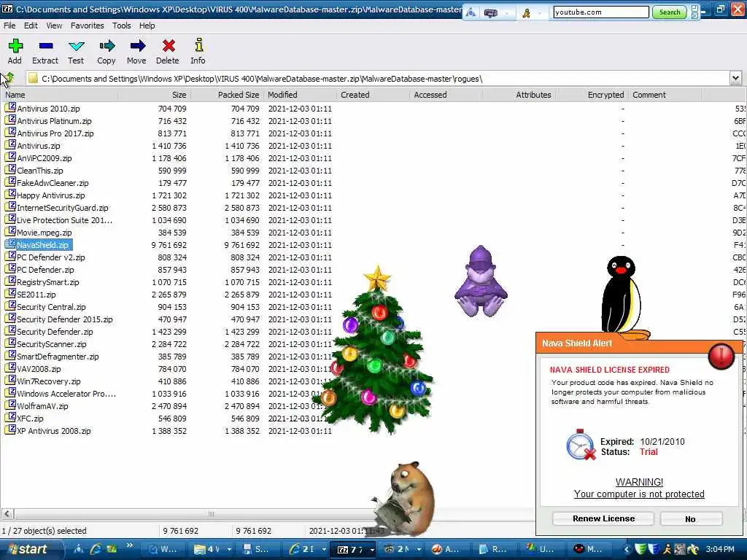
Task: Select Movie.mpeg.zip file
Action: click(39, 233)
